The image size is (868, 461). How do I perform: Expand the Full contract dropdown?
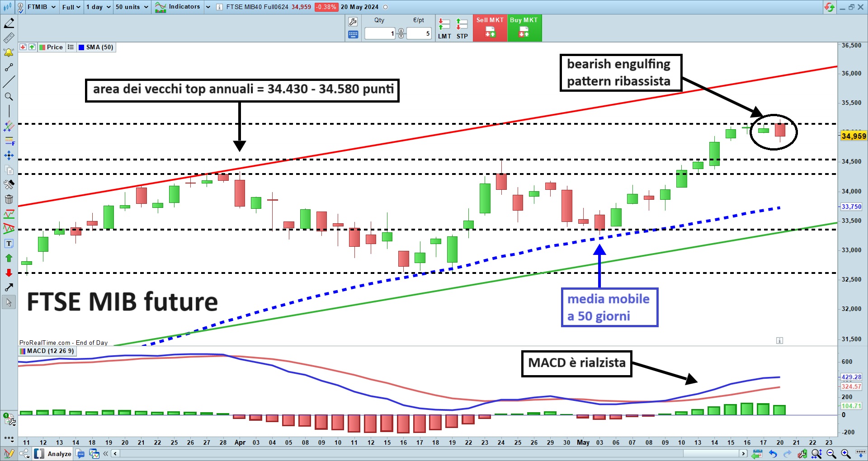[71, 7]
